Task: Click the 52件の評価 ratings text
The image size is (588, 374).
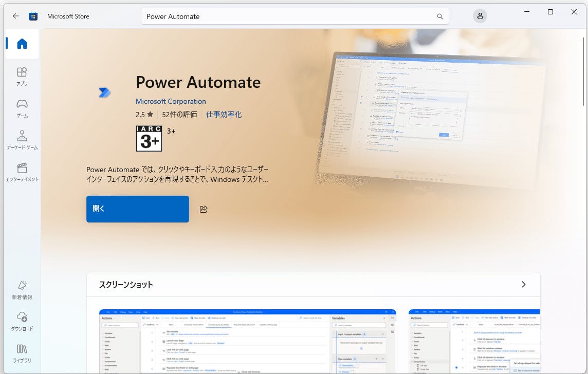Action: point(179,114)
